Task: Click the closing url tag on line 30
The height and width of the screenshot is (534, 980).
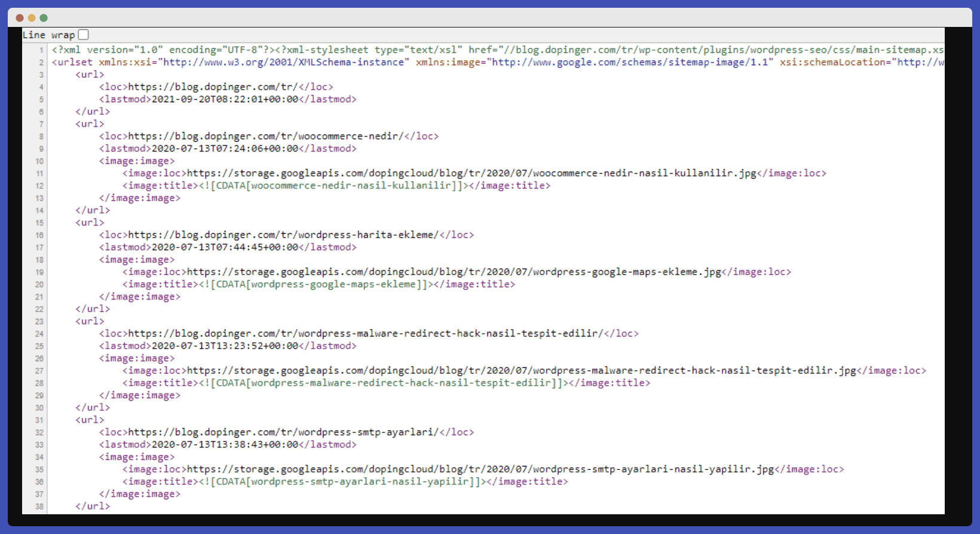Action: pos(93,407)
